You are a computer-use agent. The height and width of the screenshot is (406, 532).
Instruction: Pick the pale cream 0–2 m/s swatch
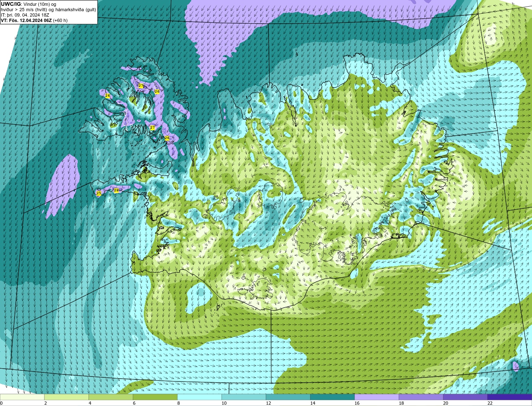(22, 397)
